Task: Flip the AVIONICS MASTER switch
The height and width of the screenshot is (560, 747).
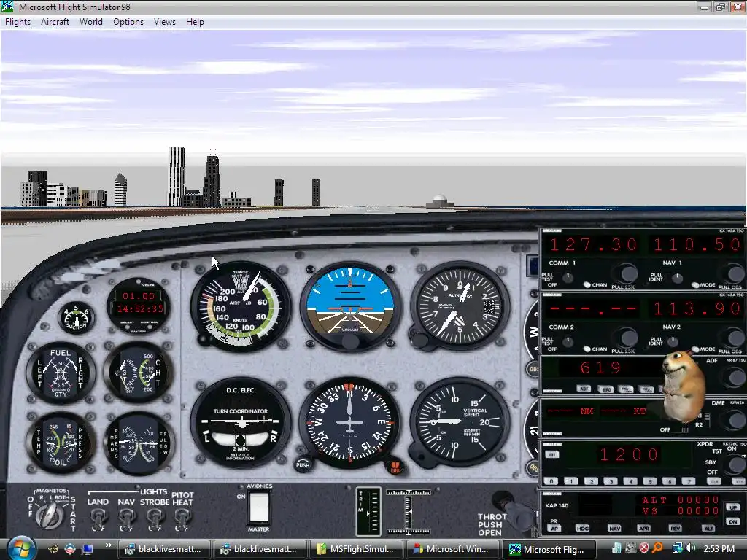Action: click(x=259, y=507)
